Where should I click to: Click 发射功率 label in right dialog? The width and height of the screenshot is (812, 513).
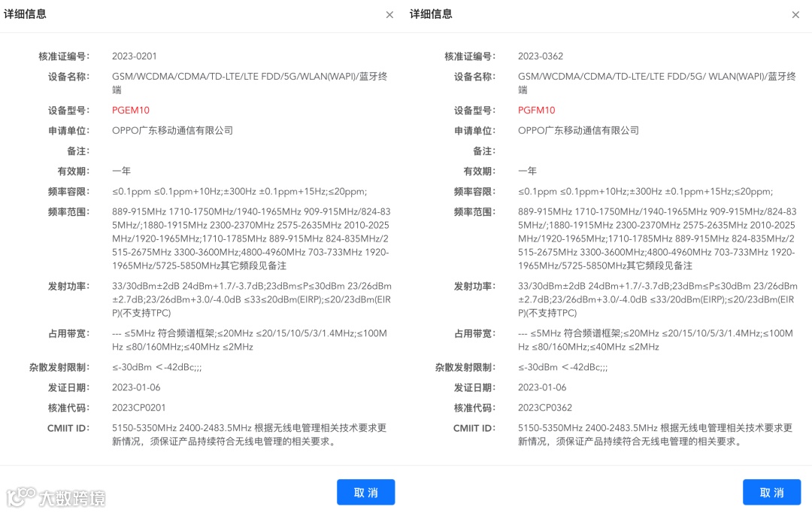[474, 286]
